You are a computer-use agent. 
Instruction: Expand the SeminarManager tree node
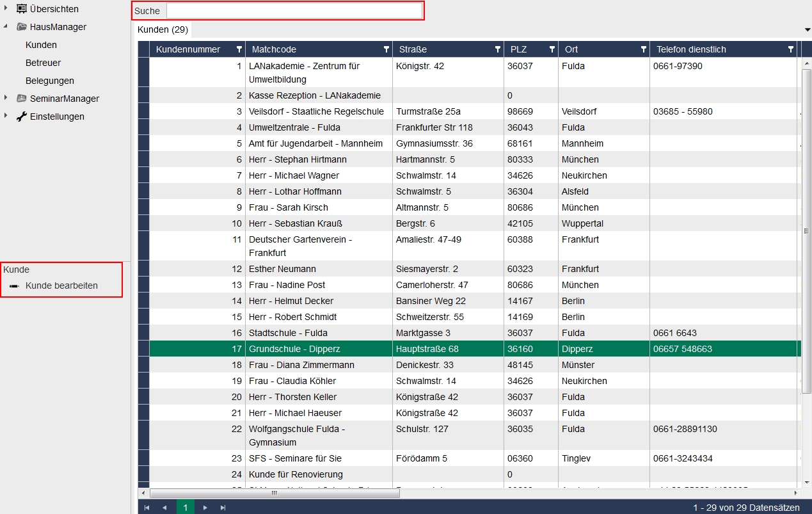tap(6, 98)
